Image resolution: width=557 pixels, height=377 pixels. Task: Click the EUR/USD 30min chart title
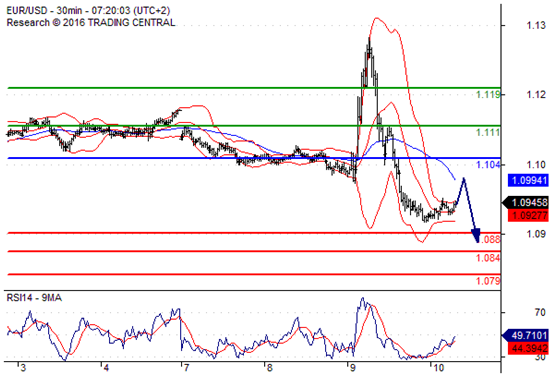(88, 10)
